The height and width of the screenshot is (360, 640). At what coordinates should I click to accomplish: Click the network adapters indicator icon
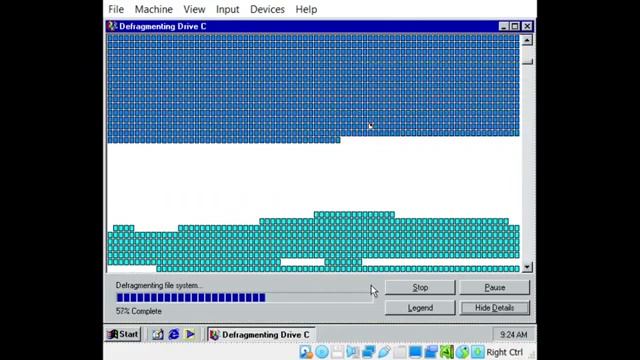368,352
